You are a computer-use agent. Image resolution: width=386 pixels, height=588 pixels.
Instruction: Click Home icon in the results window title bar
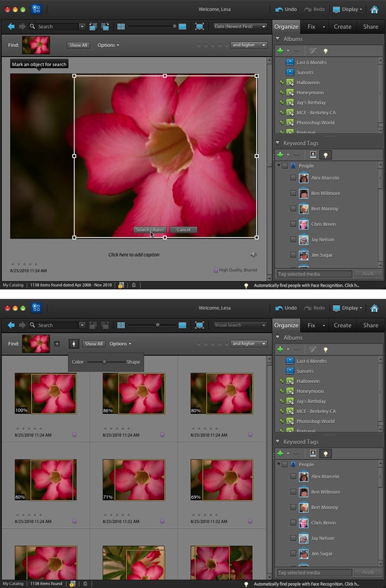pyautogui.click(x=374, y=308)
